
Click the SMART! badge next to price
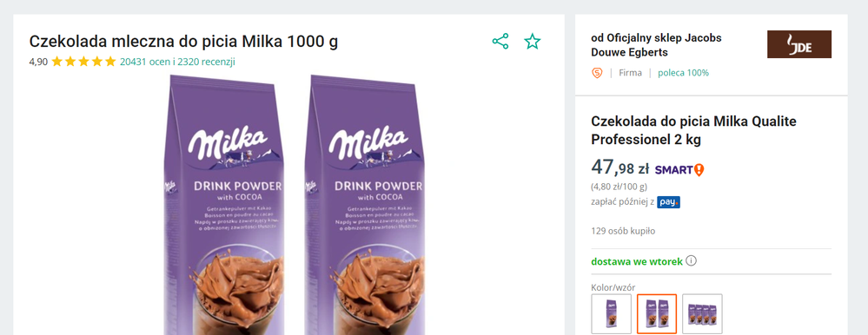[x=679, y=170]
